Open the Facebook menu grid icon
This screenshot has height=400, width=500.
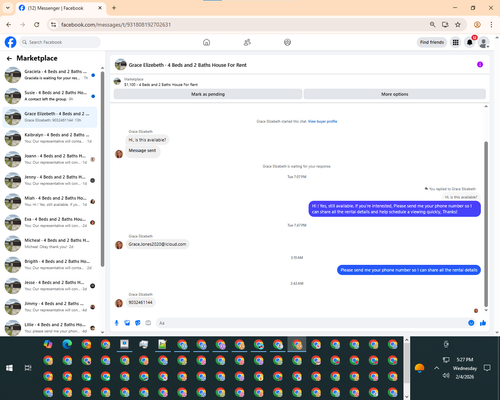455,42
